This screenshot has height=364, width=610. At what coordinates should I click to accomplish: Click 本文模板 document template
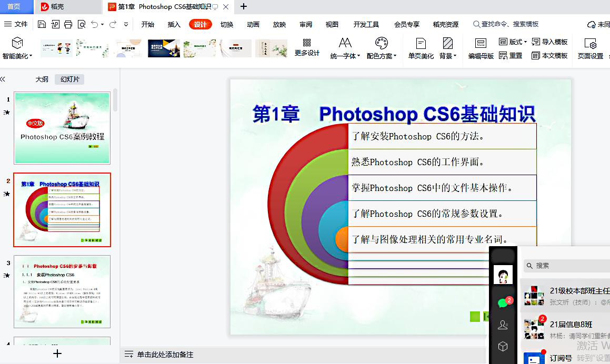pos(549,56)
